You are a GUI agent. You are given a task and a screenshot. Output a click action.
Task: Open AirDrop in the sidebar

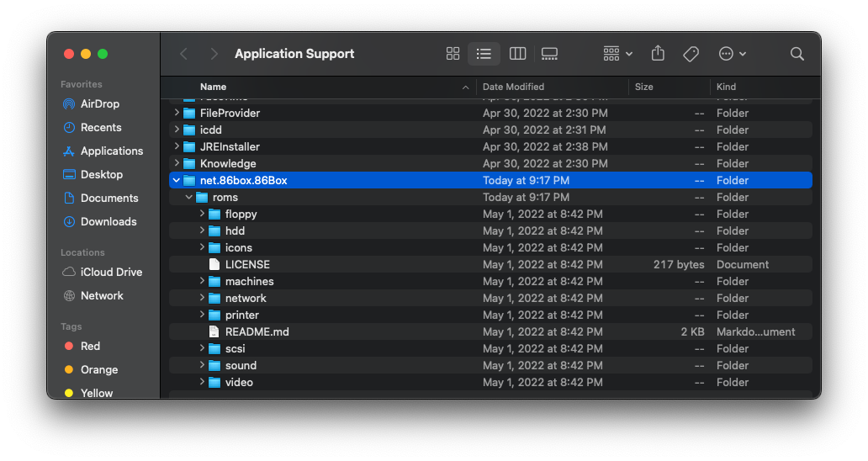pyautogui.click(x=99, y=104)
